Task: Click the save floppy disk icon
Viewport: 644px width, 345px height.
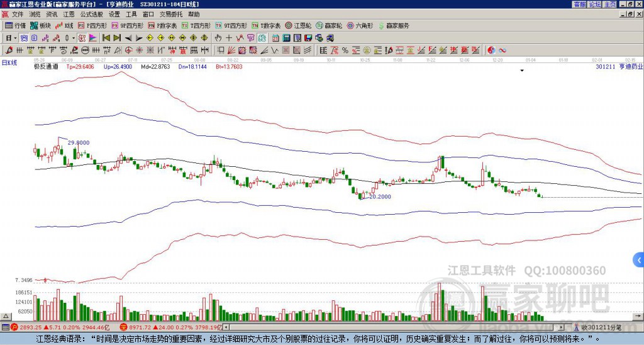Action: [308, 38]
